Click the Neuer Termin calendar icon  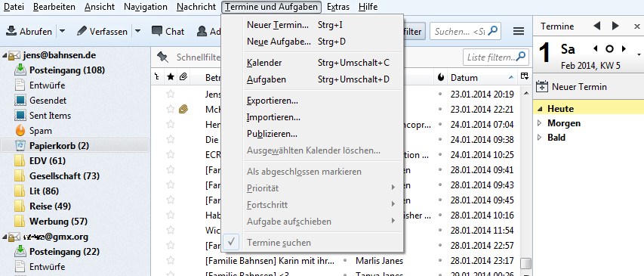543,87
